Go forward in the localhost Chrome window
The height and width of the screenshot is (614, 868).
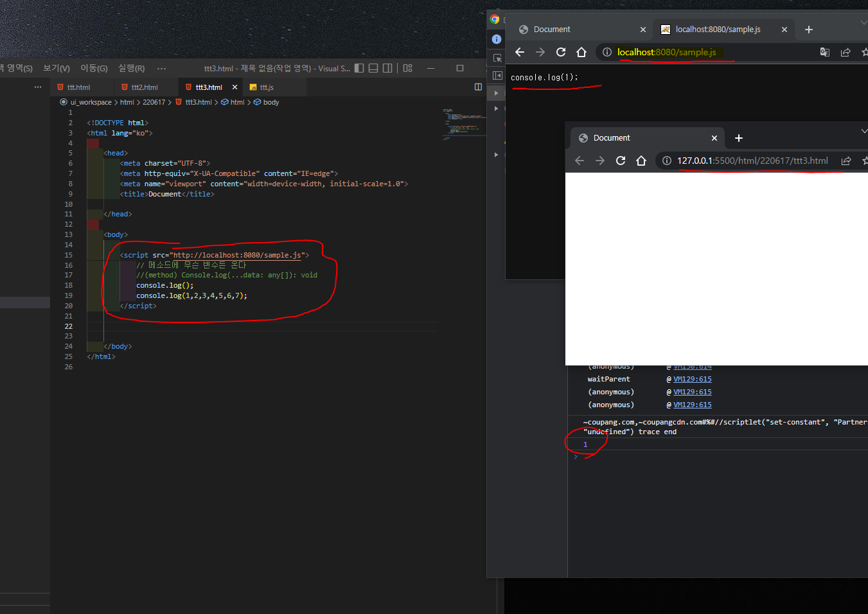[540, 52]
